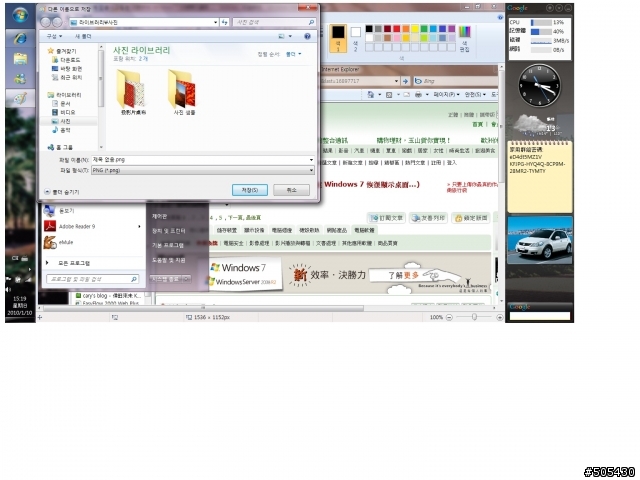Click the 저장(S) button
Image resolution: width=640 pixels, height=480 pixels.
coord(250,190)
